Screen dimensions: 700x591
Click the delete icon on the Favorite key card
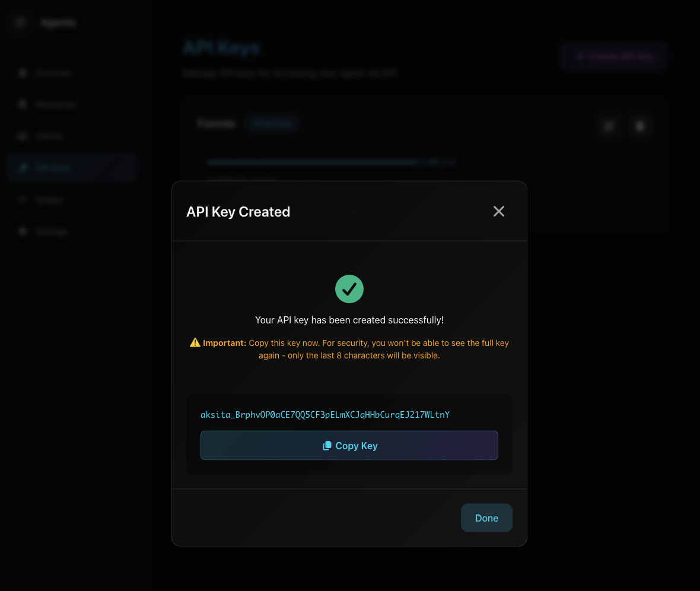click(641, 126)
